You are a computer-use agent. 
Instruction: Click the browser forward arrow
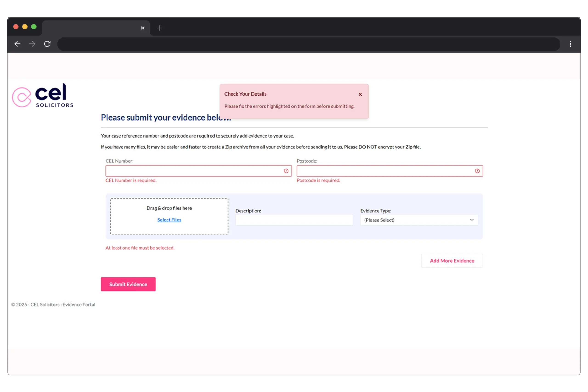point(32,44)
